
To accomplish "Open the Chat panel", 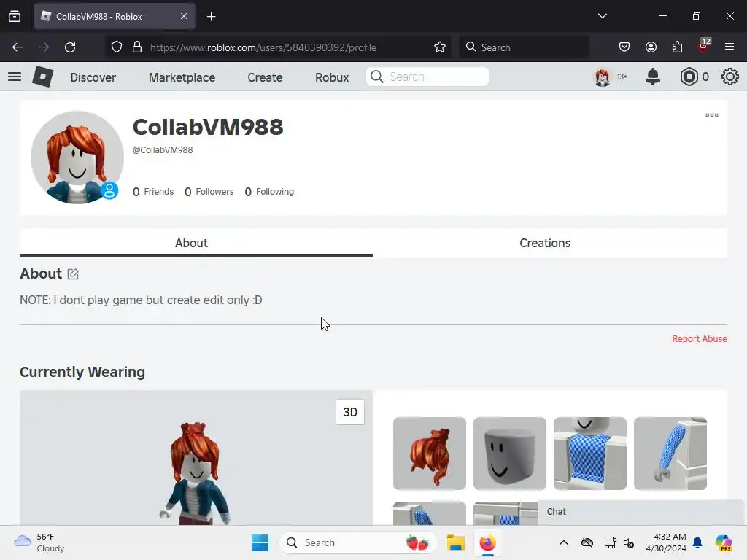I will (640, 512).
